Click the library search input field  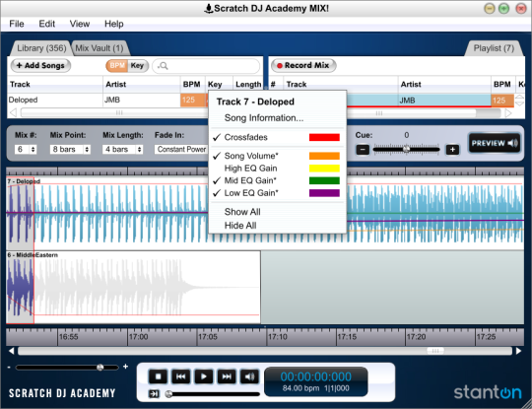(x=206, y=66)
